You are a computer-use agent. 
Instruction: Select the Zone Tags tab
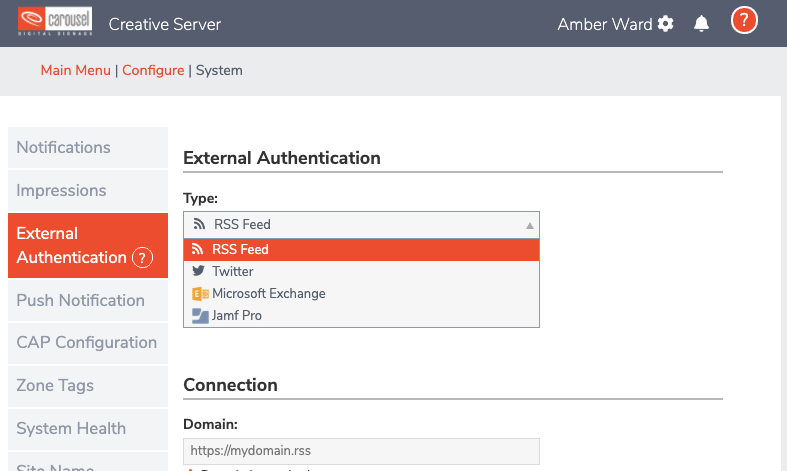click(x=58, y=385)
